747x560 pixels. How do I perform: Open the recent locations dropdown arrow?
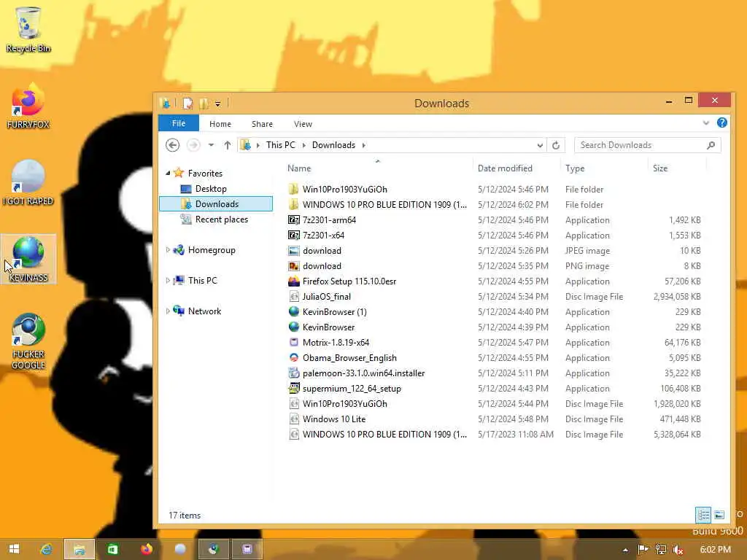[211, 145]
